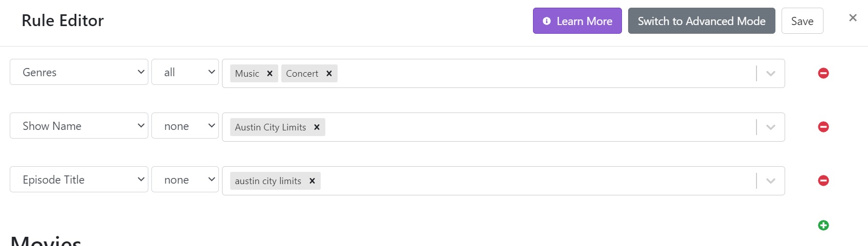Image resolution: width=868 pixels, height=246 pixels.
Task: Change the 'none' operator for Show Name
Action: point(185,126)
